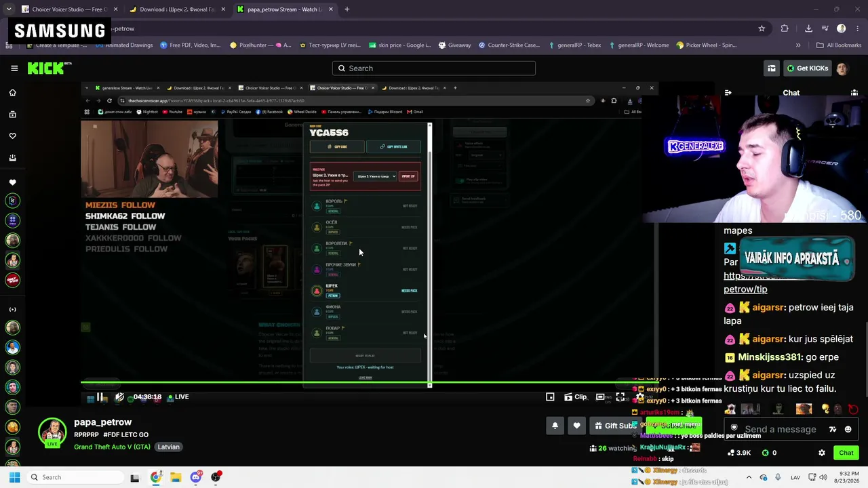
Task: Click the Send a message chat field
Action: pyautogui.click(x=780, y=429)
